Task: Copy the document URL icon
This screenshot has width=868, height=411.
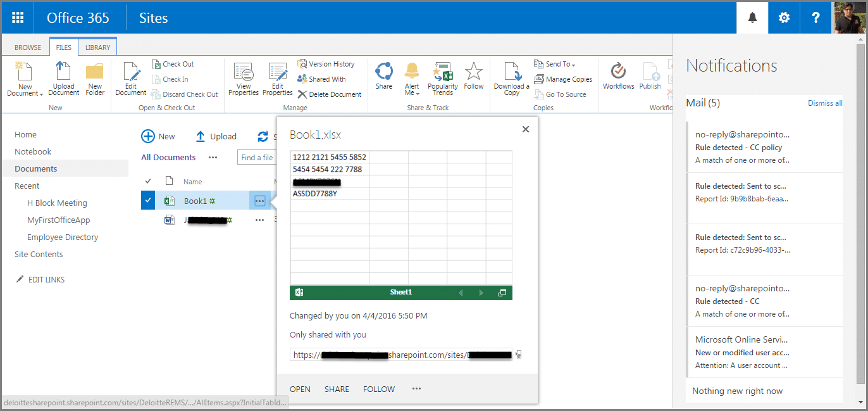Action: click(x=519, y=355)
